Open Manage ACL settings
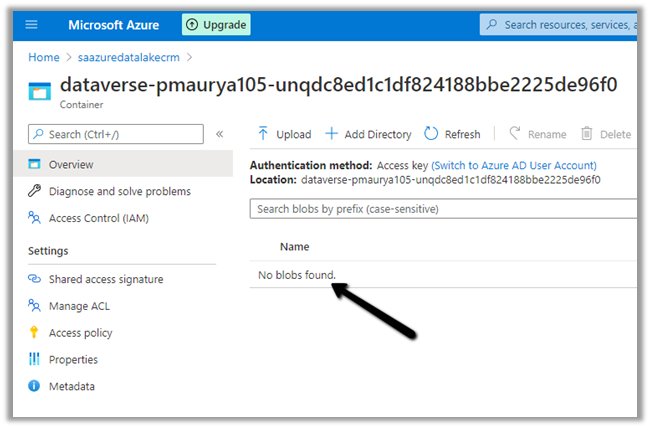The image size is (650, 428). click(80, 306)
